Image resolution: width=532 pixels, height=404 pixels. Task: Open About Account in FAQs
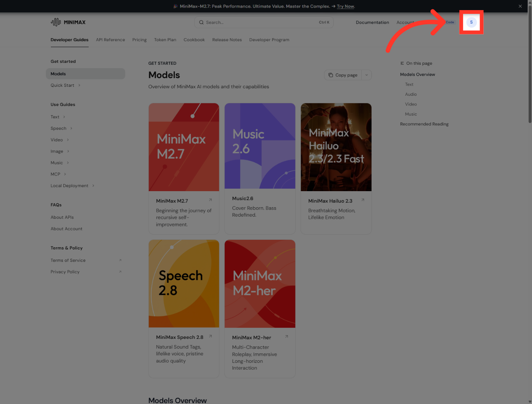pos(67,229)
